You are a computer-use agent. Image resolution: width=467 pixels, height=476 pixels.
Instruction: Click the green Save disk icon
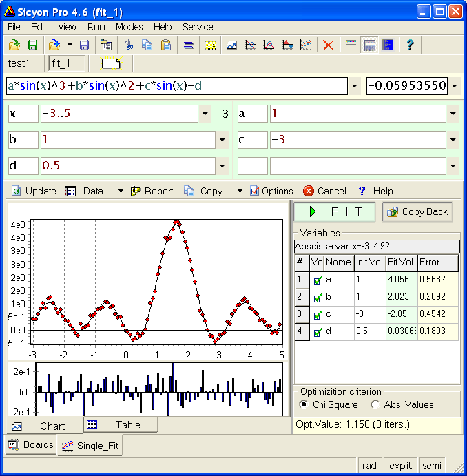click(x=32, y=45)
